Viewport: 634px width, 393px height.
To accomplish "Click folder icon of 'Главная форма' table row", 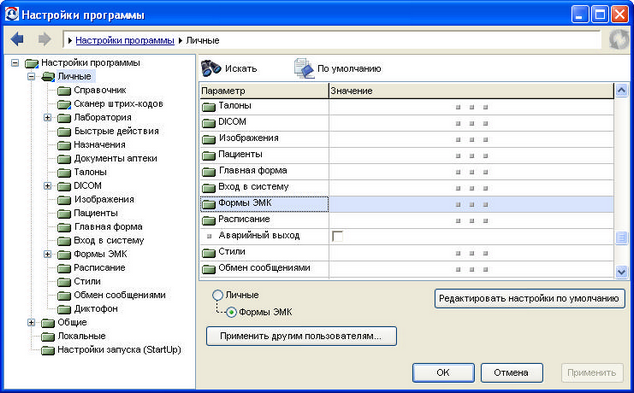I will tap(209, 171).
